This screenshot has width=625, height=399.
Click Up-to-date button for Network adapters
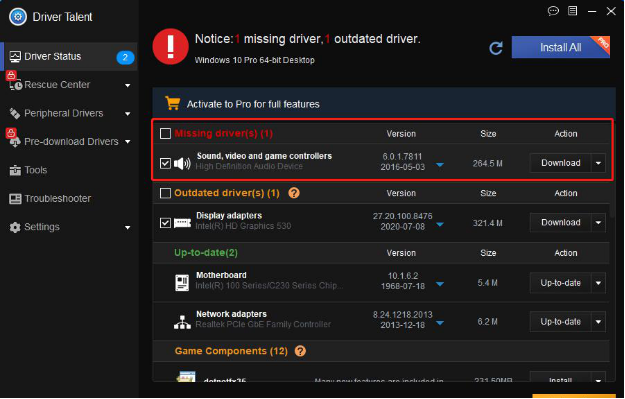(x=560, y=322)
